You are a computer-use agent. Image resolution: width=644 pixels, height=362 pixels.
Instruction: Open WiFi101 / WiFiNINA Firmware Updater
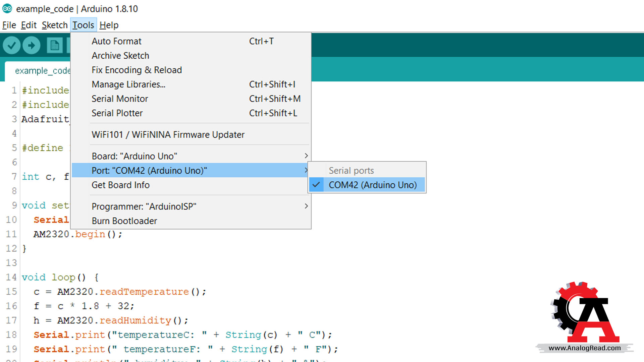191,135
